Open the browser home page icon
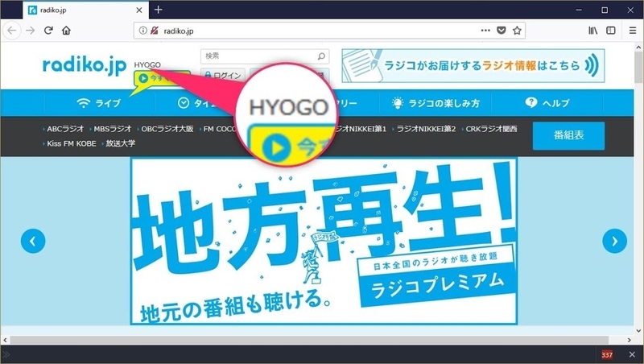This screenshot has height=364, width=644. tap(66, 31)
